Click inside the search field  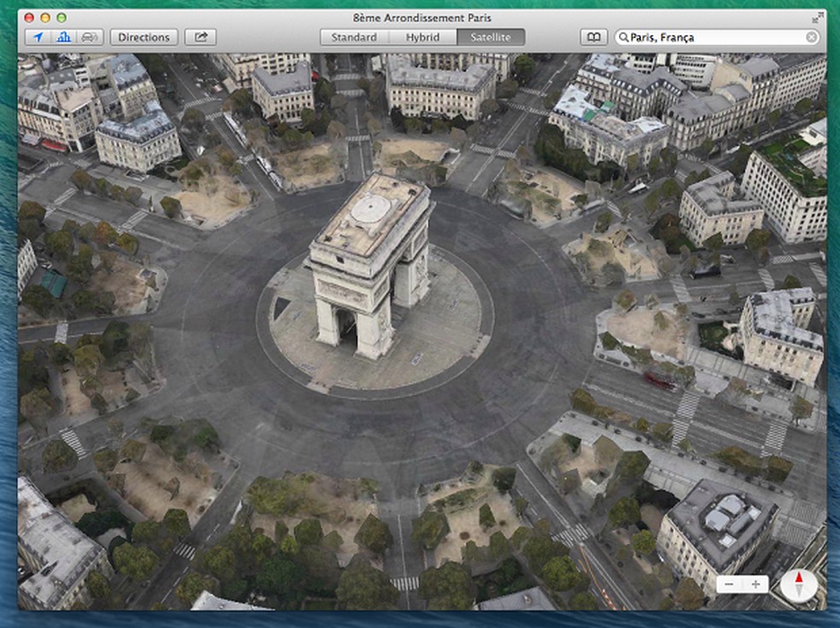(x=717, y=37)
